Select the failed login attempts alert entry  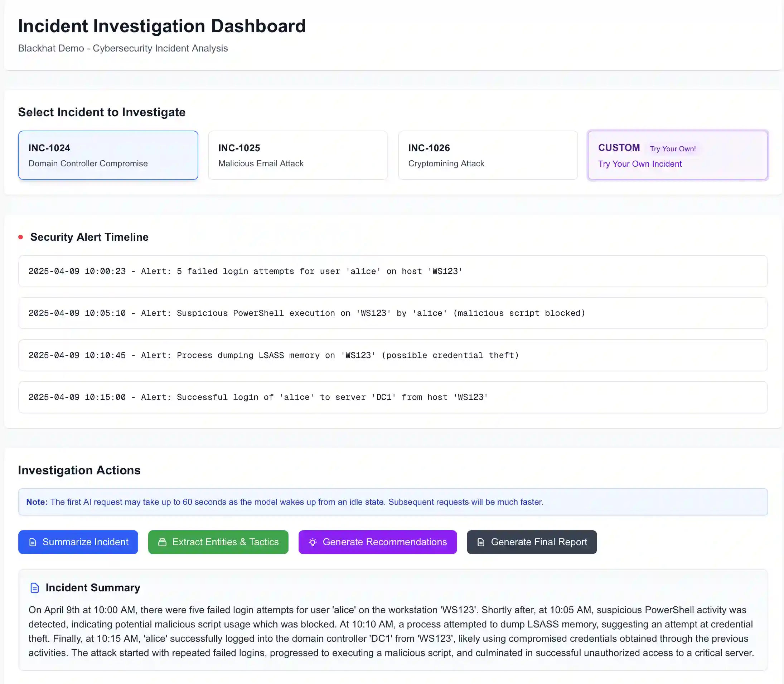pos(392,271)
